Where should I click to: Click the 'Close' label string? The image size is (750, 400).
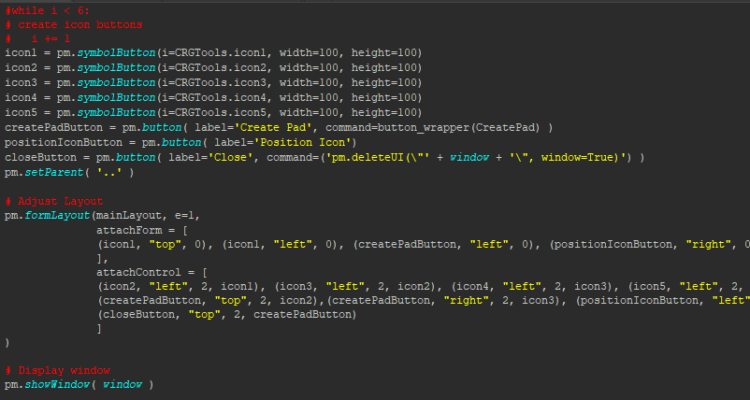[231, 157]
